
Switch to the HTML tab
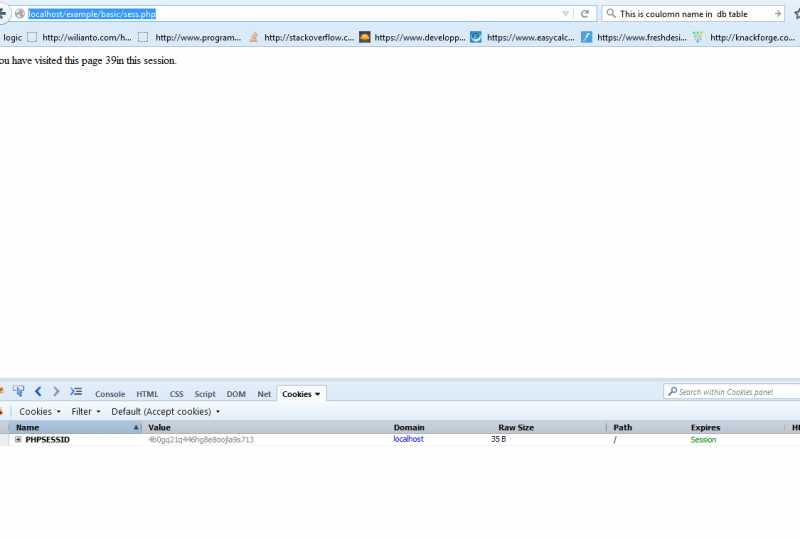pyautogui.click(x=147, y=394)
